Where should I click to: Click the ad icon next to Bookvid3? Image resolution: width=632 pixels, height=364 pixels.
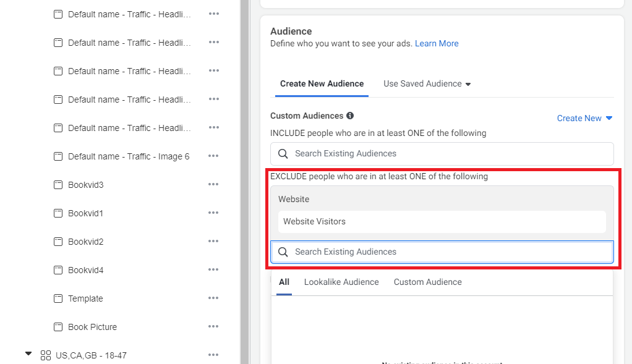(x=58, y=185)
